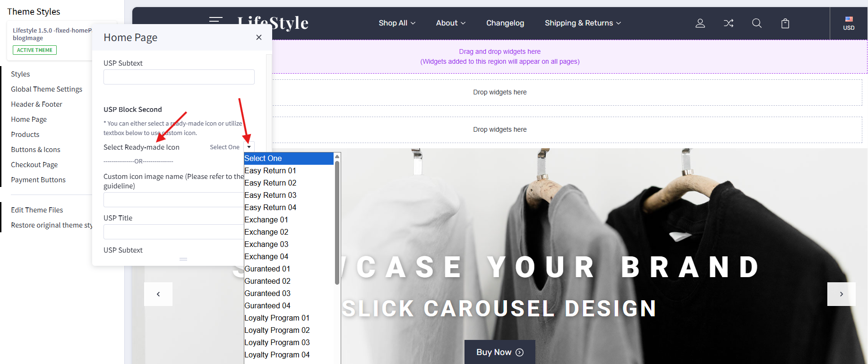Screen dimensions: 868x364
Task: Expand the Shop All menu
Action: point(396,23)
